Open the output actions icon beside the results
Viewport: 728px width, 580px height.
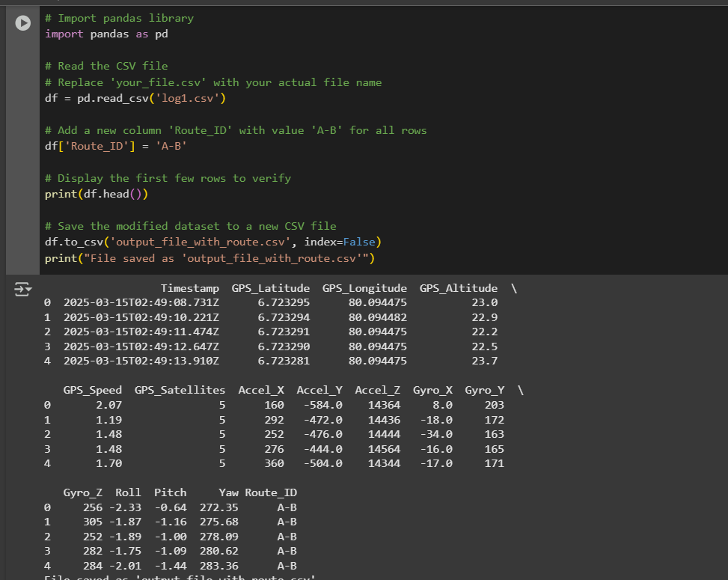pos(22,290)
